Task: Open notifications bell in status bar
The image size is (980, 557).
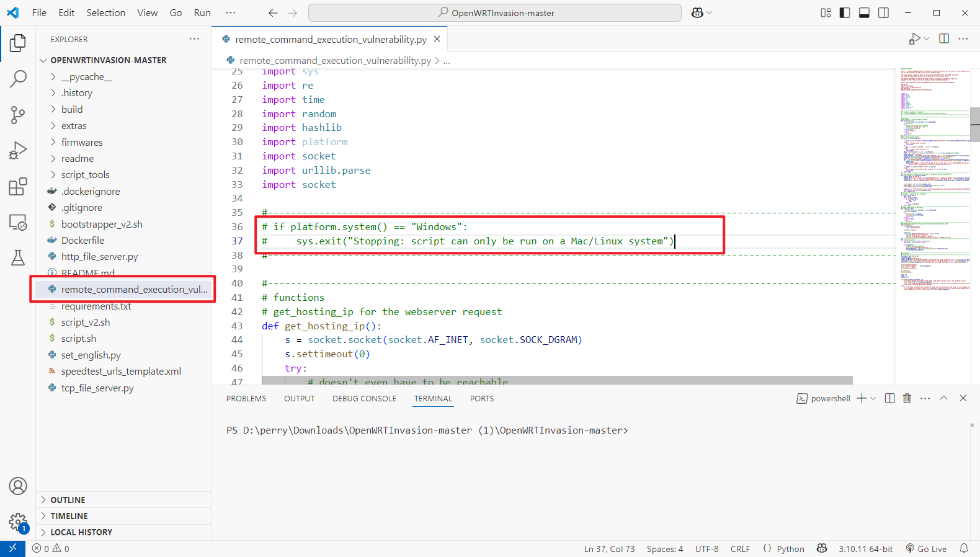Action: pos(964,548)
